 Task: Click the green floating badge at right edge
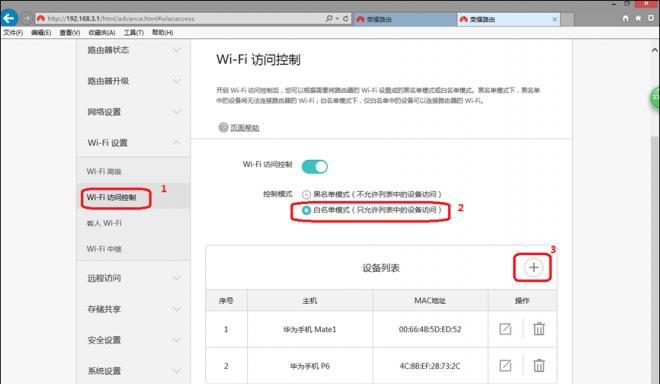(655, 98)
